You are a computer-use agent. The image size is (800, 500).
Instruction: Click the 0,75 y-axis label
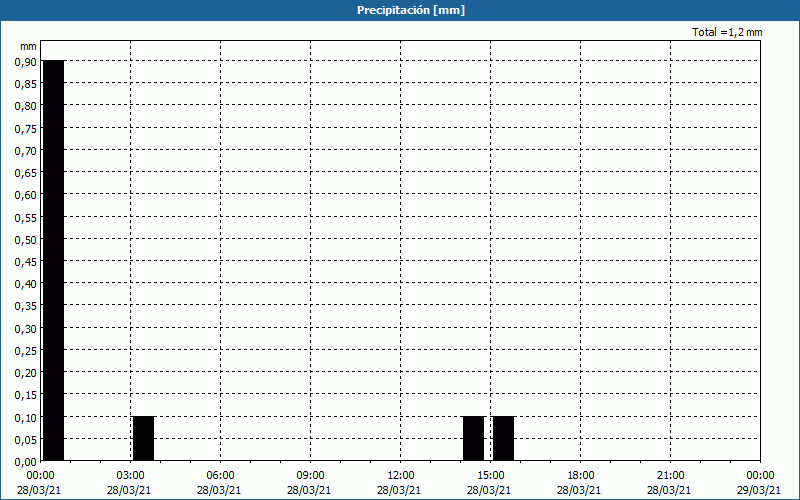(26, 129)
